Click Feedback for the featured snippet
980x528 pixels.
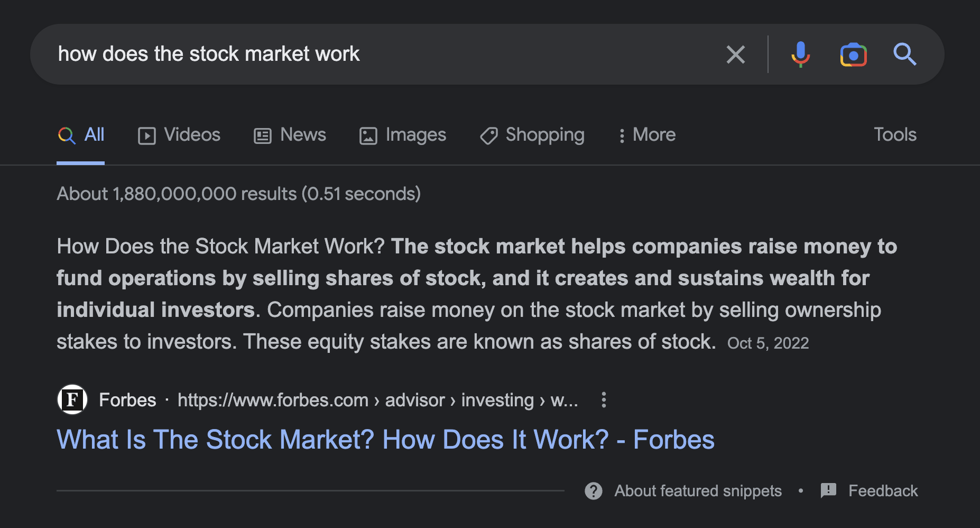click(883, 491)
